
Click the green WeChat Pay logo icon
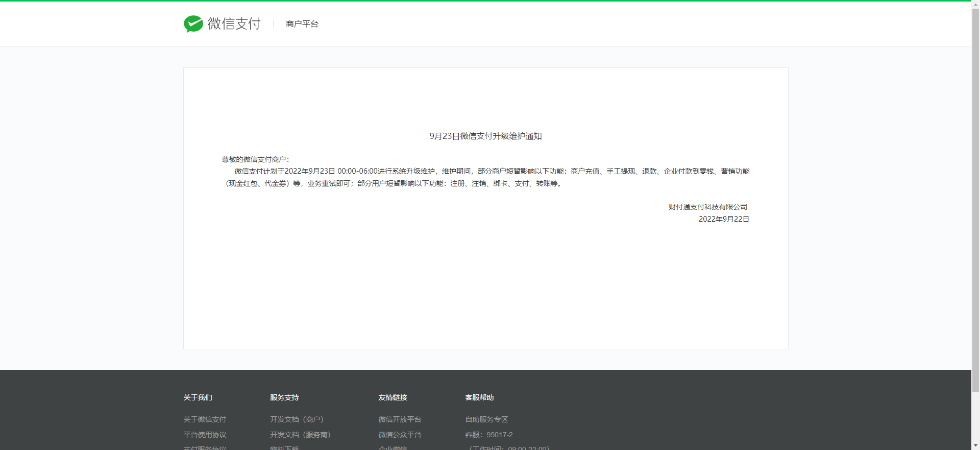click(193, 23)
